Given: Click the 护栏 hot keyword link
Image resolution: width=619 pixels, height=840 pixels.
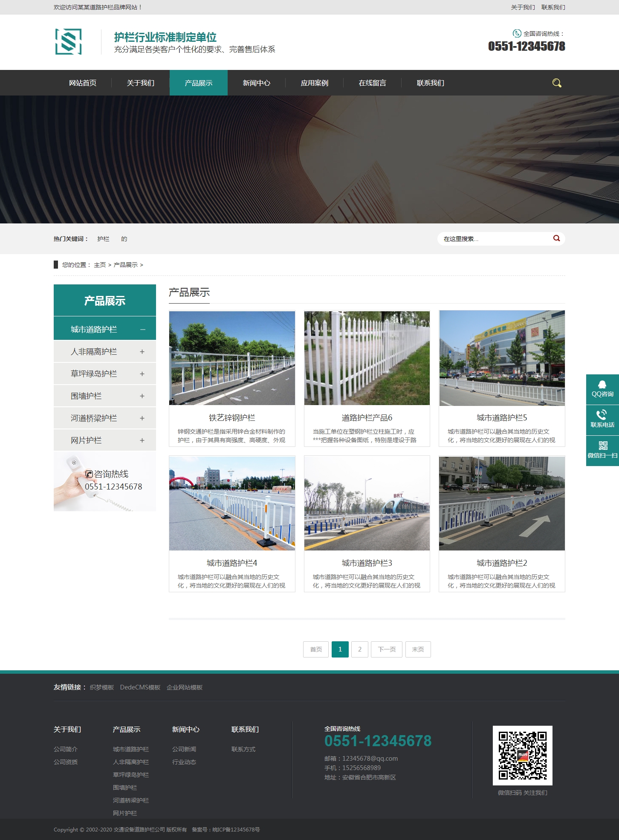Looking at the screenshot, I should point(103,239).
